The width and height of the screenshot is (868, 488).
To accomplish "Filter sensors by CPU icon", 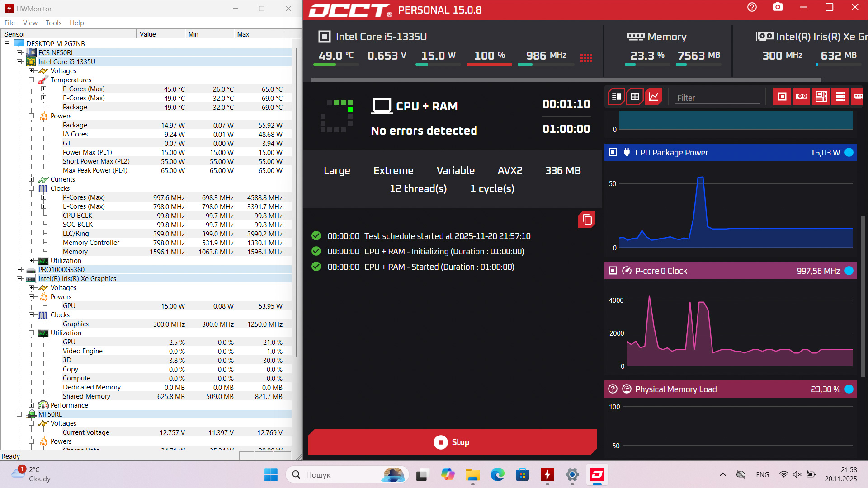I will [782, 96].
